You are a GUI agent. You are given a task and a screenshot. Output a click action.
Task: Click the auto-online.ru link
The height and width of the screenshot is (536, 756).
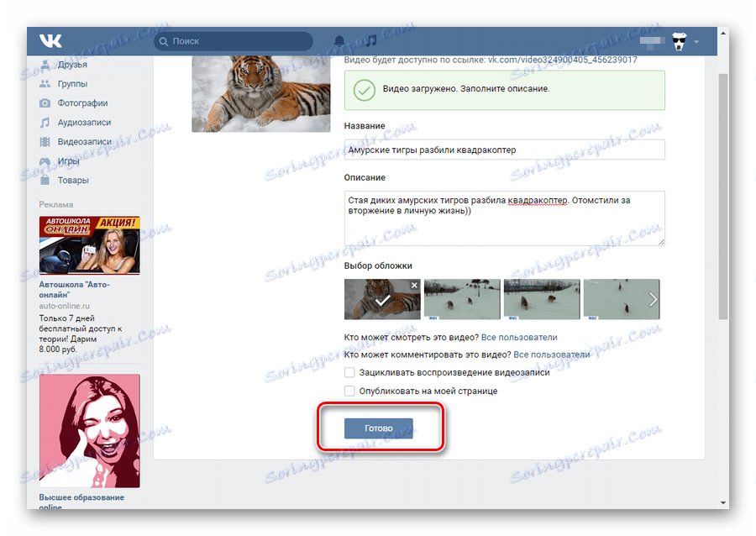coord(64,306)
